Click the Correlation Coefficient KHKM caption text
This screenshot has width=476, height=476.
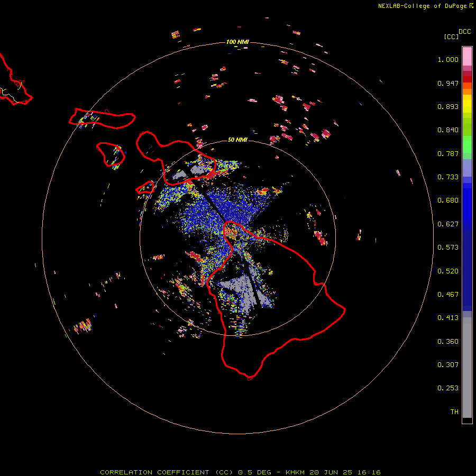coord(240,472)
